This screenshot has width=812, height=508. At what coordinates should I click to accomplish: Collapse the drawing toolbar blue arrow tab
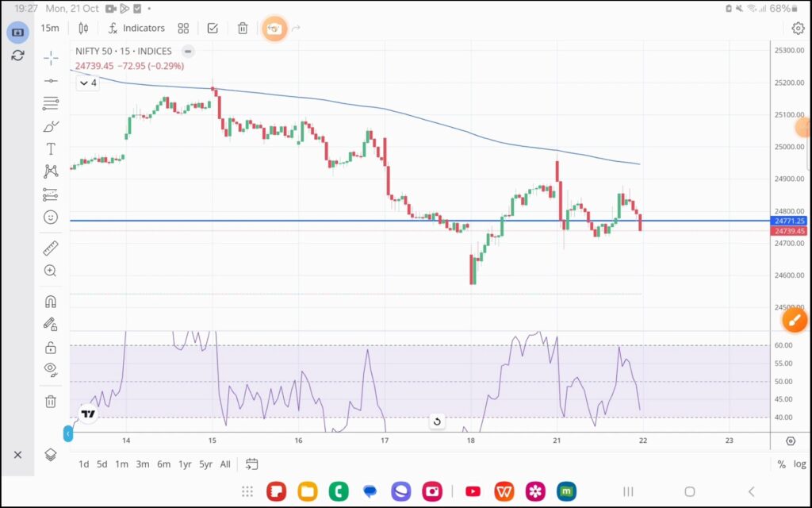pyautogui.click(x=68, y=434)
